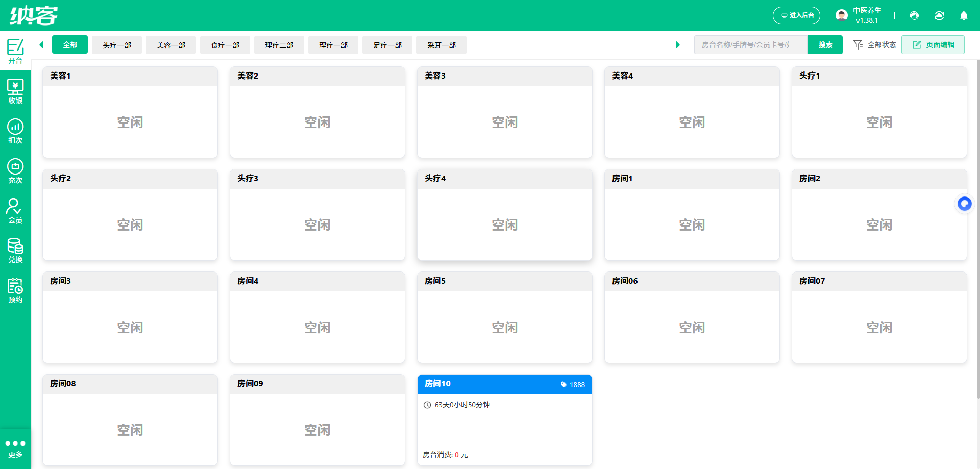Switch to the 采耳一部 tab
980x469 pixels.
click(x=442, y=45)
